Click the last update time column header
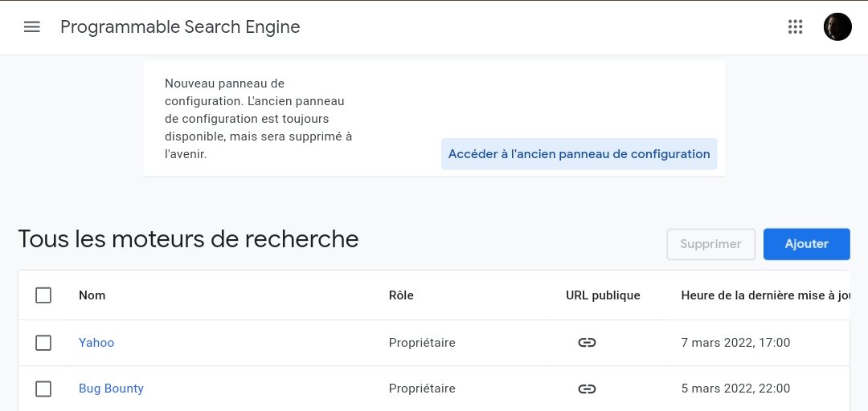The width and height of the screenshot is (868, 411). [765, 295]
